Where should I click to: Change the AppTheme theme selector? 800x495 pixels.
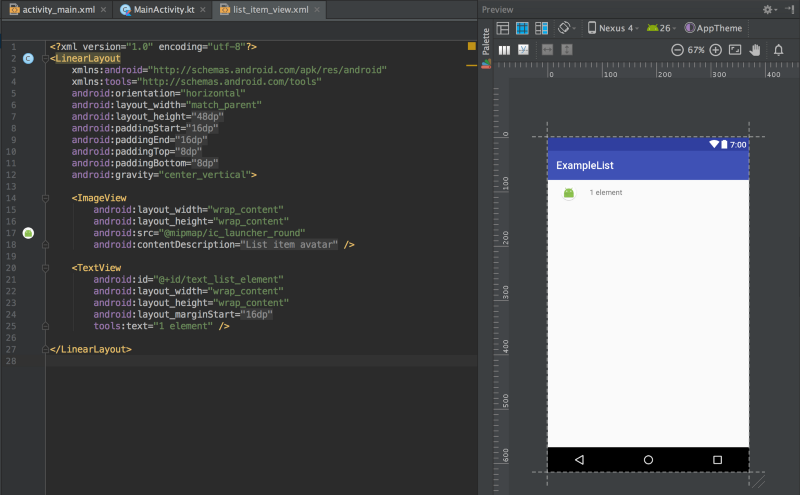tap(713, 28)
